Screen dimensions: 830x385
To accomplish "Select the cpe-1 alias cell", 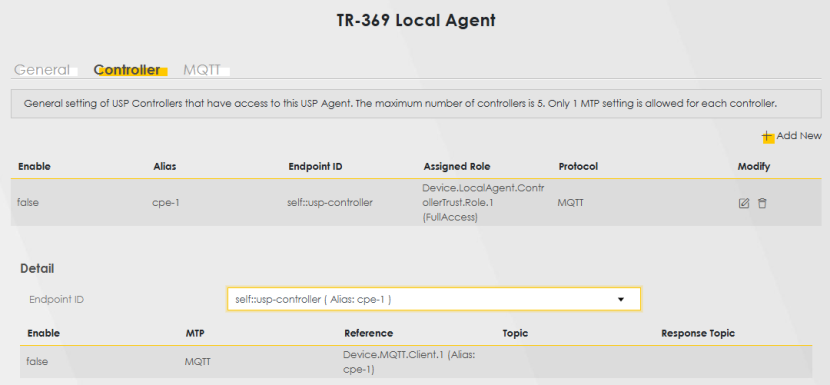I will click(x=166, y=202).
